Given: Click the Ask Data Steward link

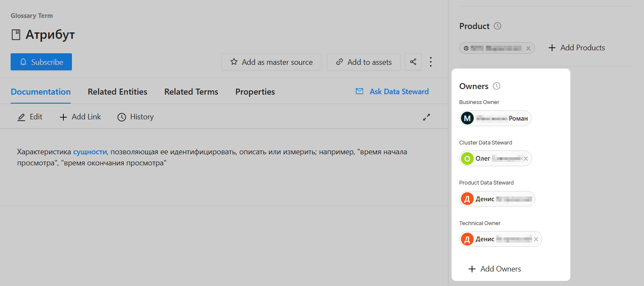Looking at the screenshot, I should (392, 92).
